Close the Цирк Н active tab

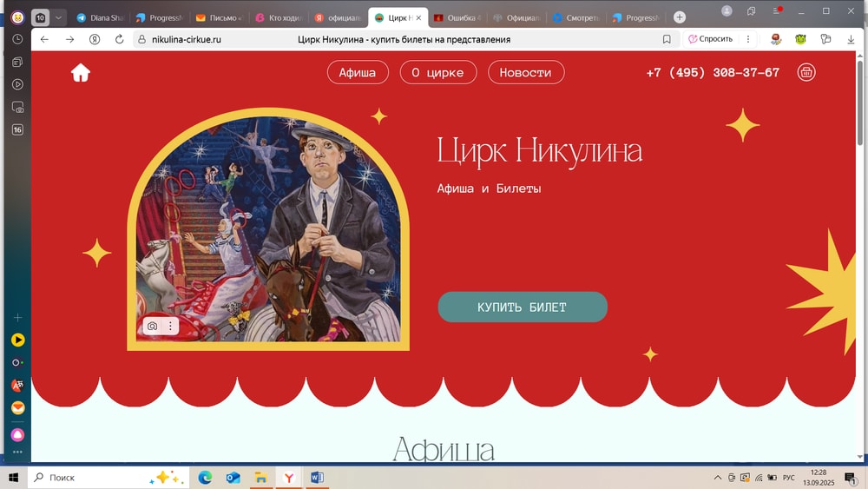click(x=418, y=17)
